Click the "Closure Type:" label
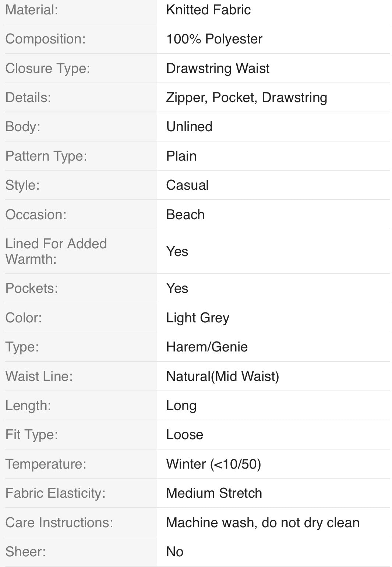The height and width of the screenshot is (567, 392). point(47,69)
